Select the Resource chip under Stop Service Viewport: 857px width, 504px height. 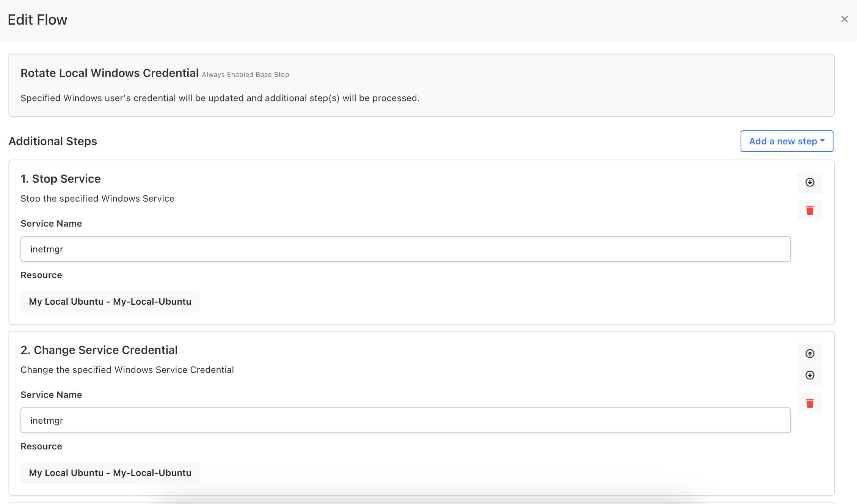click(110, 302)
